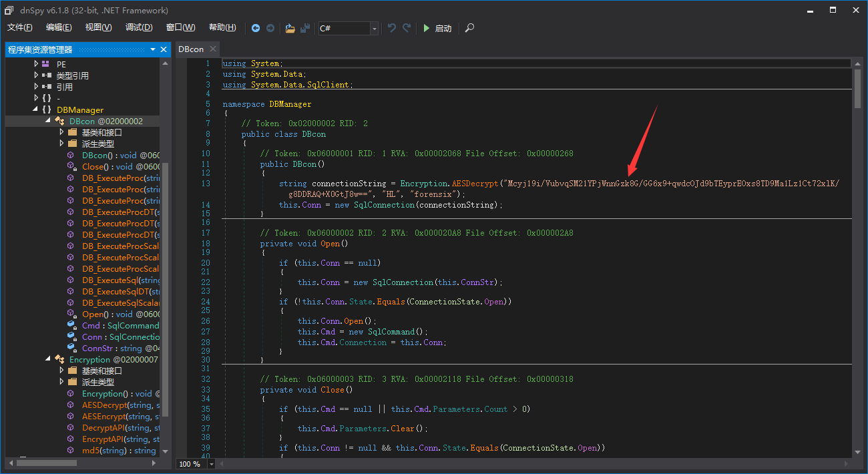This screenshot has height=474, width=868.
Task: Select the DecryptAPI(string, method node
Action: (121, 427)
